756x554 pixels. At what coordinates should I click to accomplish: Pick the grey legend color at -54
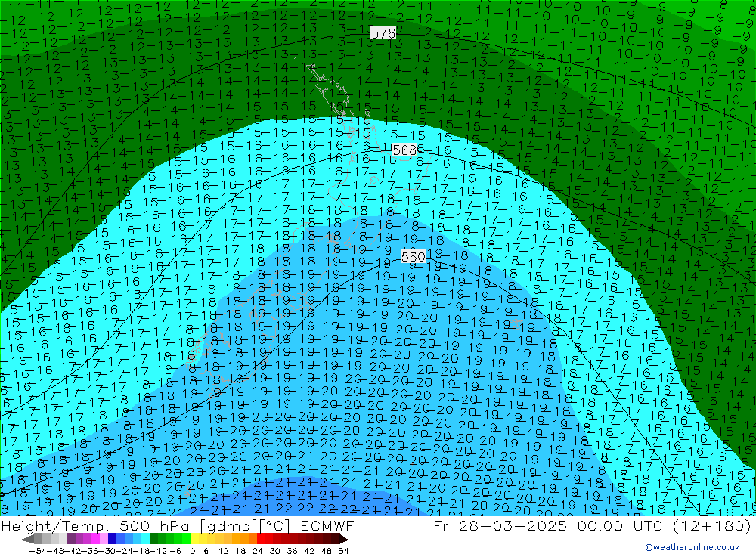coord(38,539)
